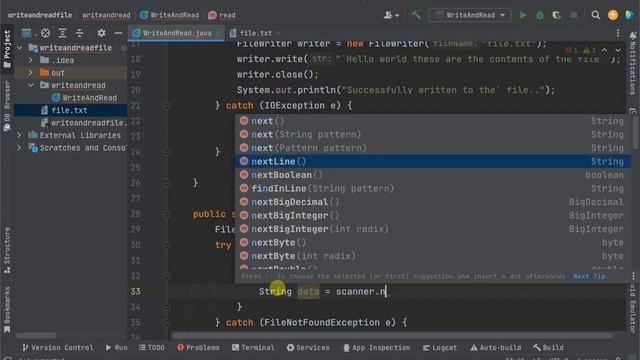This screenshot has height=360, width=640.
Task: Select opened file target icon in Project panel
Action: pos(45,33)
